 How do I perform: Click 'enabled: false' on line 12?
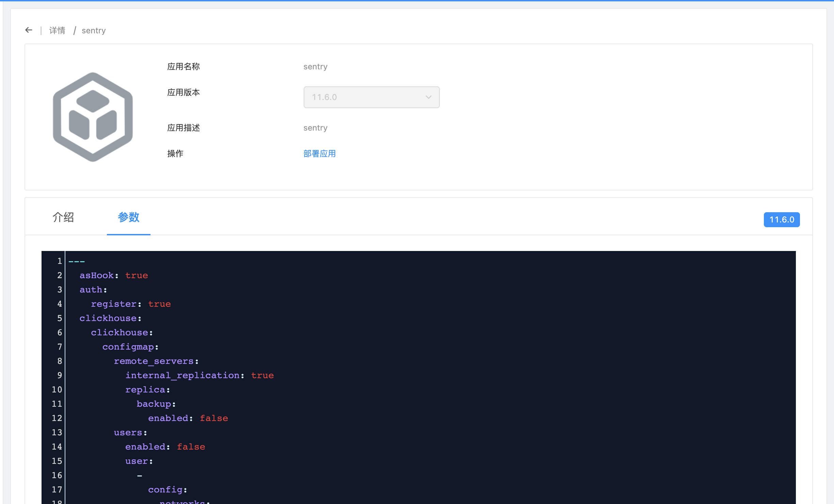188,418
